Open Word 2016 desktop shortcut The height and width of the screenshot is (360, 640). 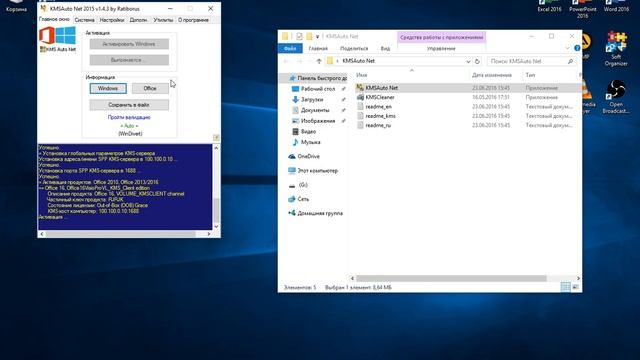[616, 6]
